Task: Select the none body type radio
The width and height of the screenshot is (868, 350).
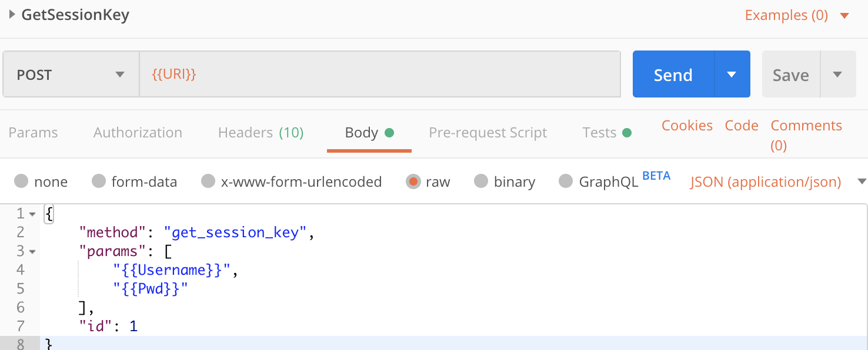Action: [22, 181]
